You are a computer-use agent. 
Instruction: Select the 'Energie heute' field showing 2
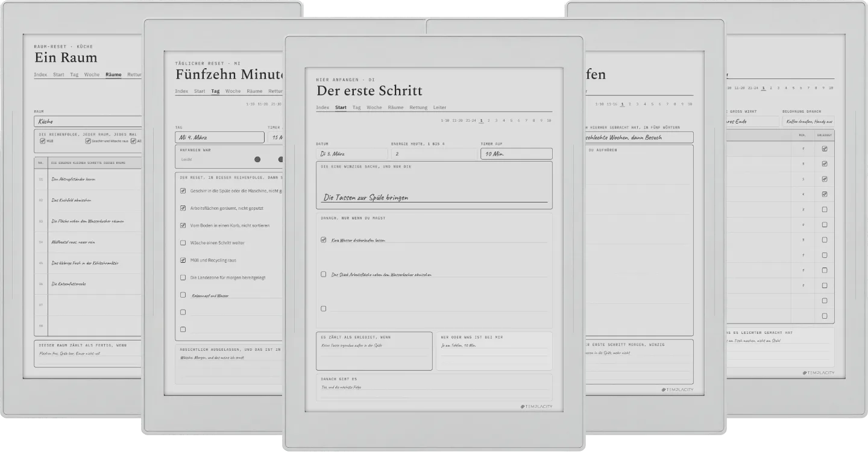click(434, 154)
